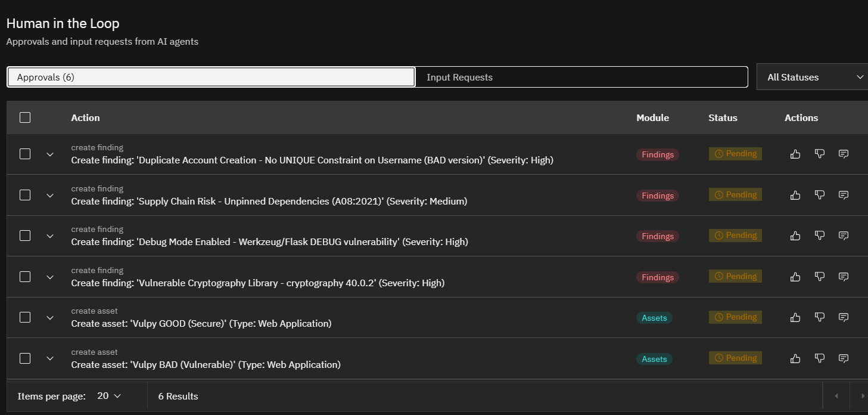The image size is (868, 415).
Task: Click the Findings badge on Duplicate Account Creation row
Action: [658, 154]
